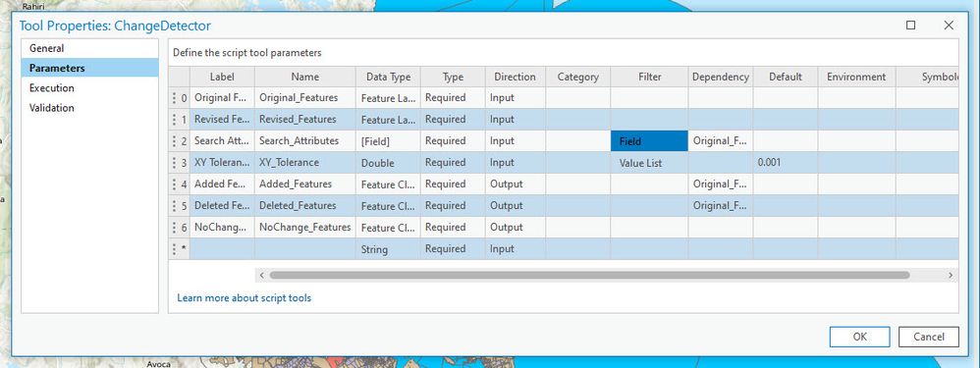Select the NoChang... label cell
Viewport: 980px width, 368px height.
click(x=222, y=228)
